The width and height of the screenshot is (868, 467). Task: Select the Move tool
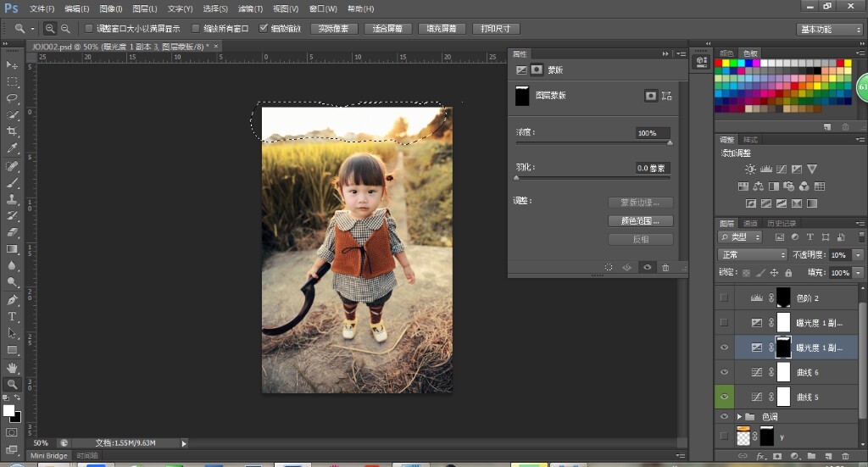(12, 64)
